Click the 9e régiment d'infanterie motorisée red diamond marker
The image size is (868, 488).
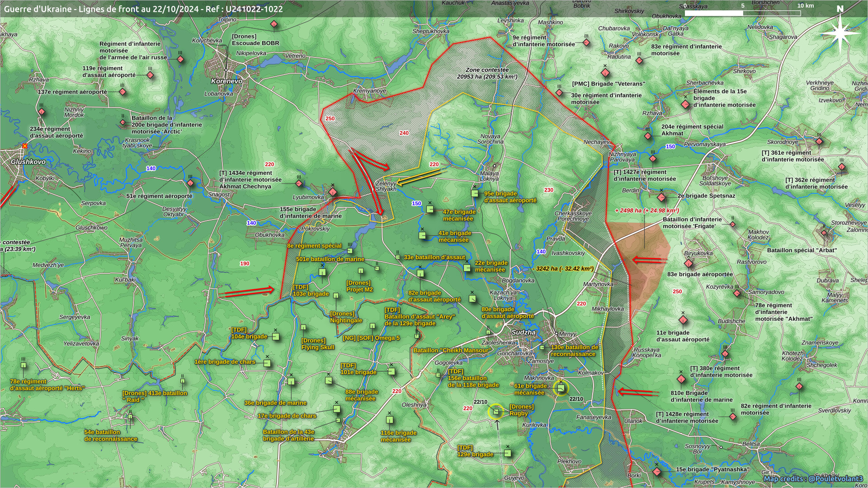(x=586, y=43)
